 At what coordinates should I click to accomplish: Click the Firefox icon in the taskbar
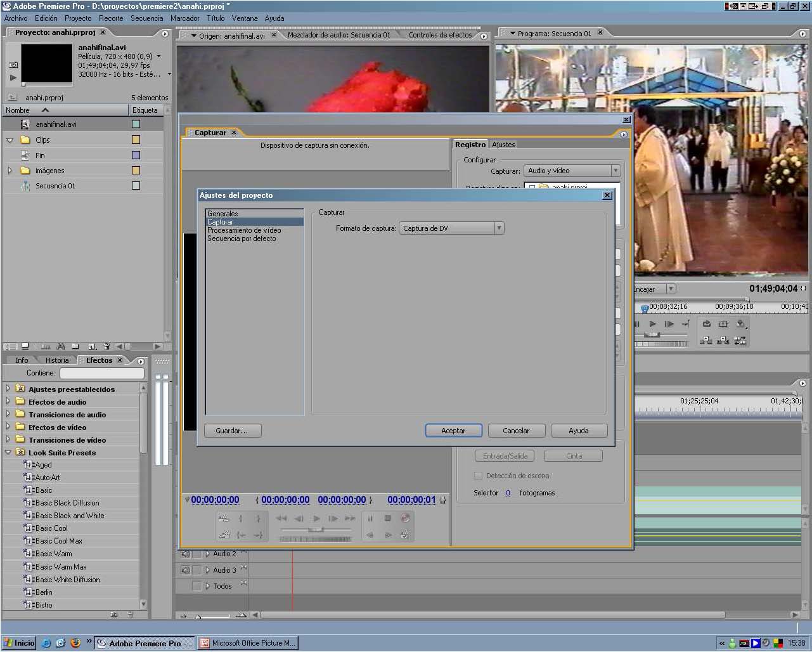click(x=75, y=642)
